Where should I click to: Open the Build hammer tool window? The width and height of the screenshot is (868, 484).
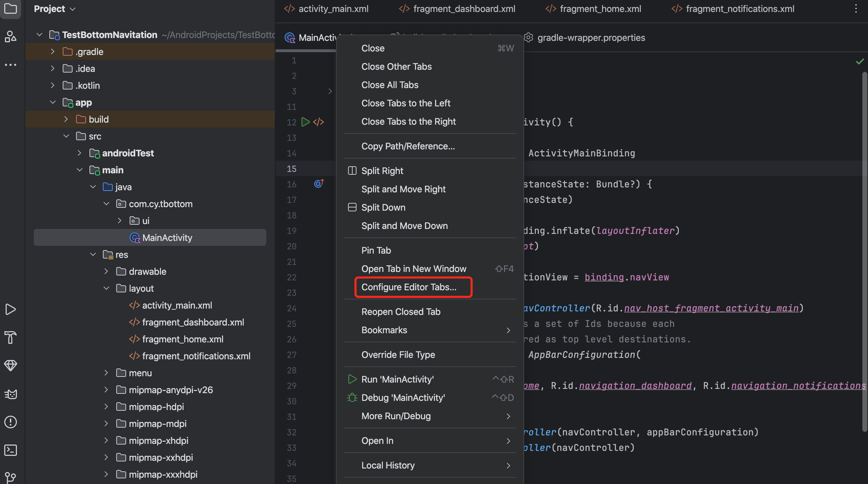pos(11,337)
